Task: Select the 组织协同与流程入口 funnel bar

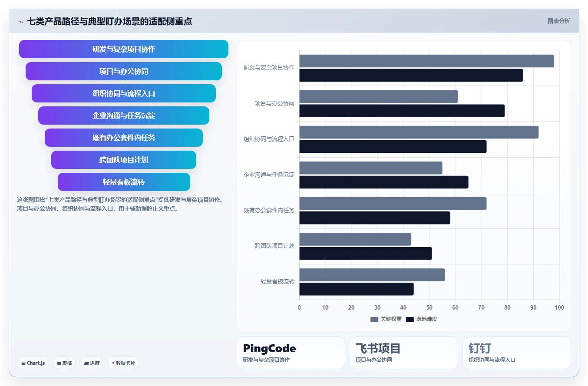Action: 124,93
